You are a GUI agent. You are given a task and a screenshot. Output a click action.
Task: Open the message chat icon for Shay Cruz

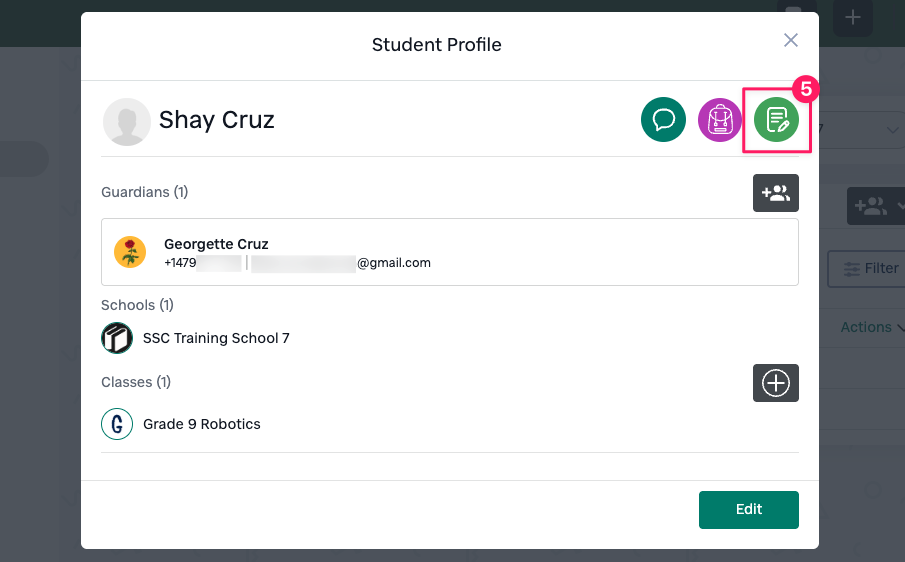pos(663,121)
